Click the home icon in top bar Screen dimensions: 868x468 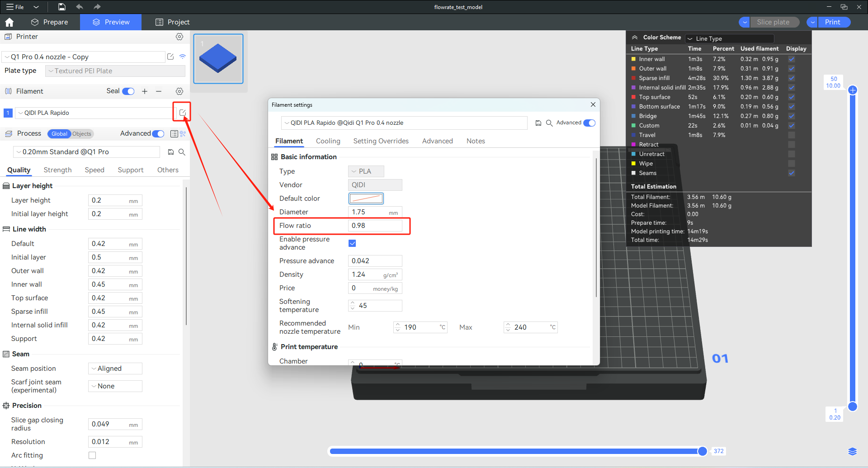[x=9, y=22]
